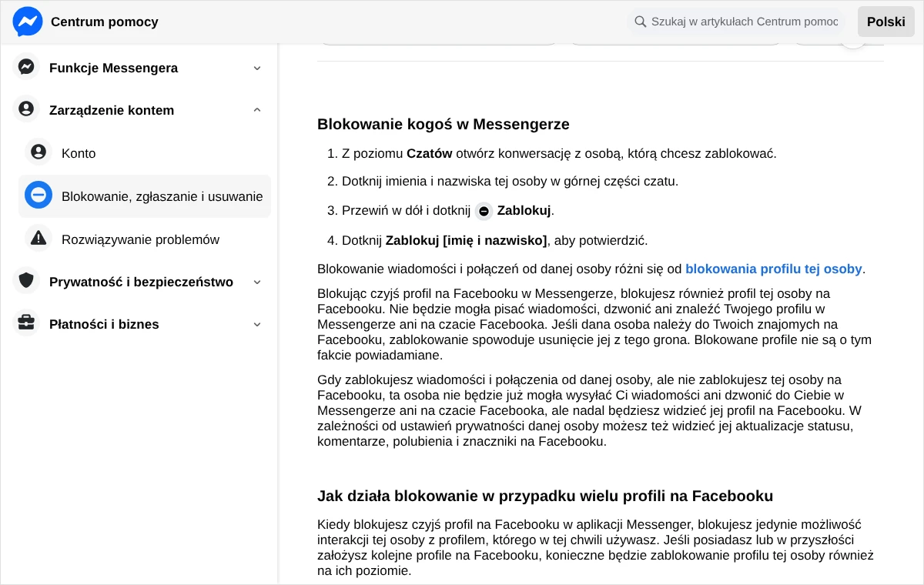Expand the Płatności i biznes chevron
Viewport: 924px width, 585px height.
tap(257, 324)
